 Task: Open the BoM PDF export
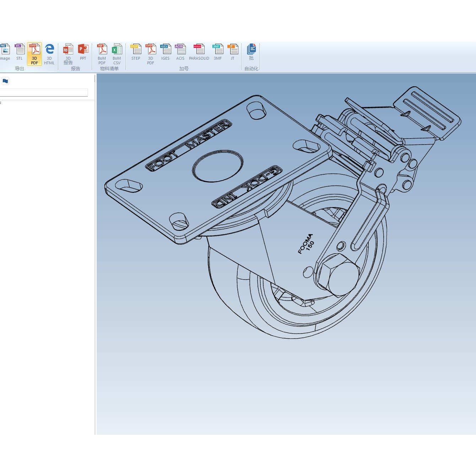click(102, 54)
